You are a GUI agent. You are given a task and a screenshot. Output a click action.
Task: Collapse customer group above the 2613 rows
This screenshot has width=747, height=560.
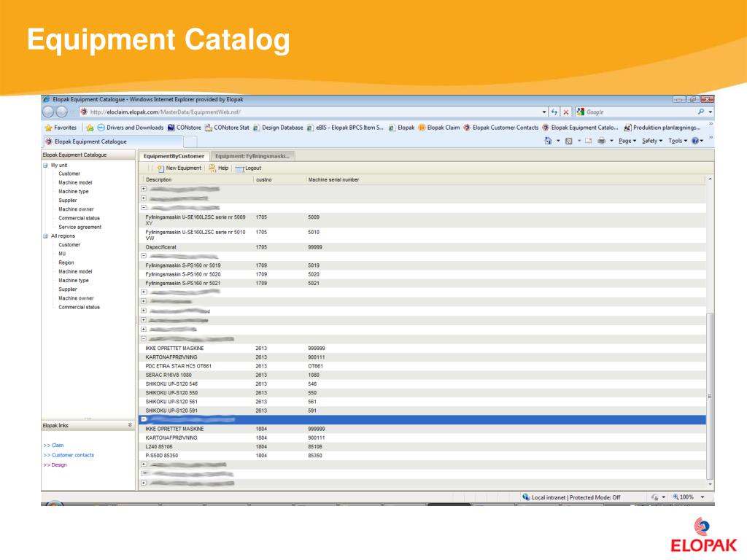pos(144,339)
